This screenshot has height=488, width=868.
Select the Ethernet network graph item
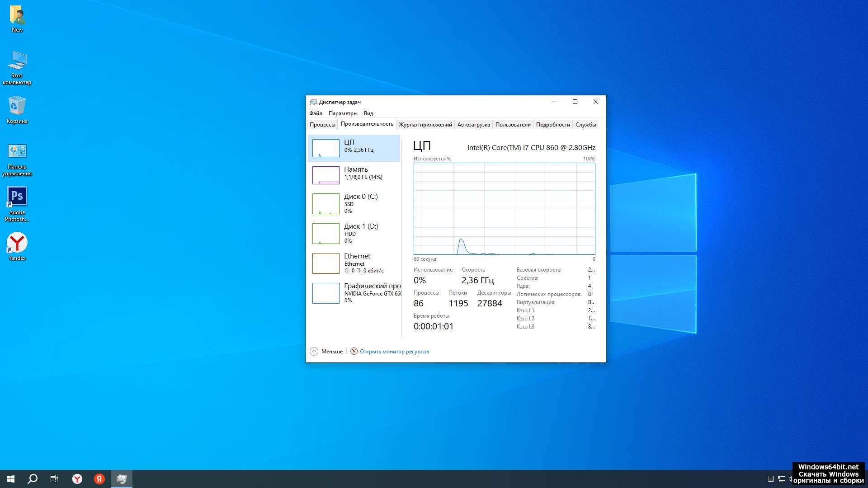pos(326,263)
